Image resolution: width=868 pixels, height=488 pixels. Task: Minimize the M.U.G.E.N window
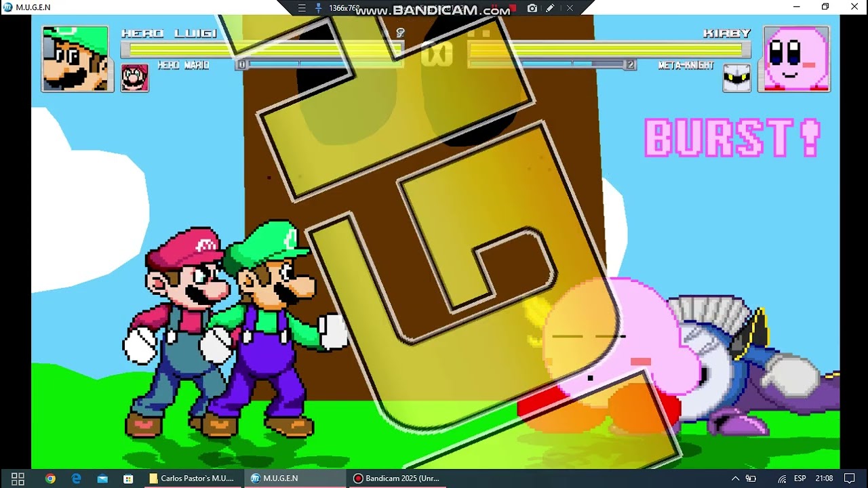pos(797,7)
